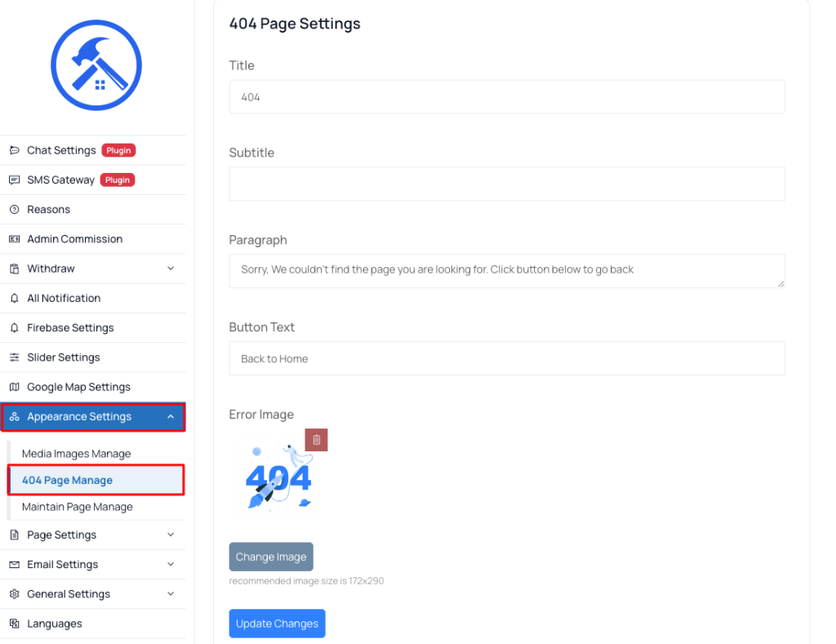This screenshot has width=836, height=644.
Task: Focus the Paragraph text area
Action: (507, 271)
